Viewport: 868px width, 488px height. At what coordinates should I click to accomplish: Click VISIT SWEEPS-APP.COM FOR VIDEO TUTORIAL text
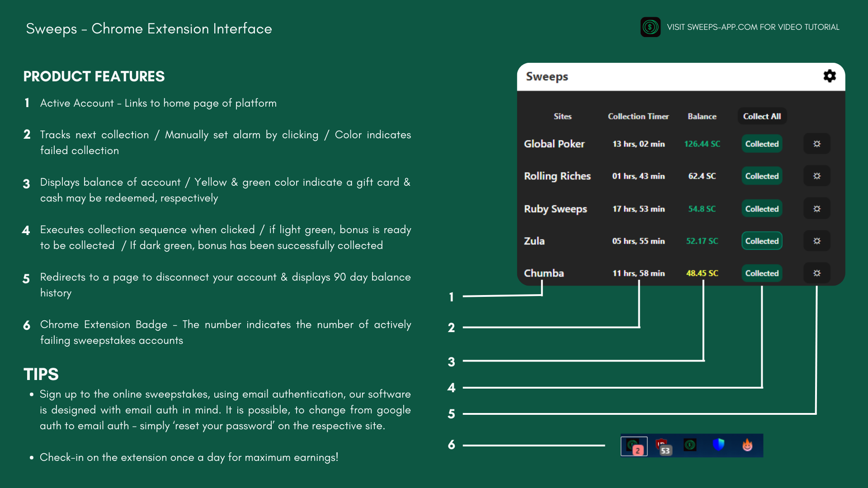point(753,27)
